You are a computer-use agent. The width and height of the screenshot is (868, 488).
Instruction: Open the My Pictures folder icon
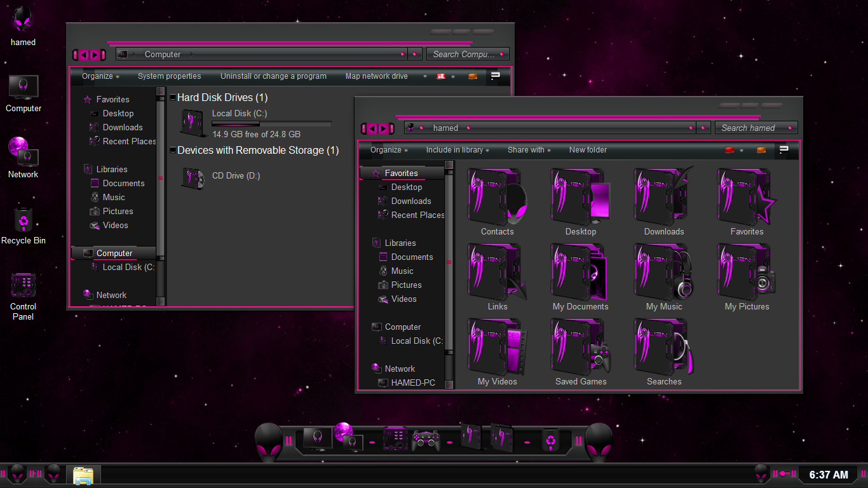[x=747, y=272]
